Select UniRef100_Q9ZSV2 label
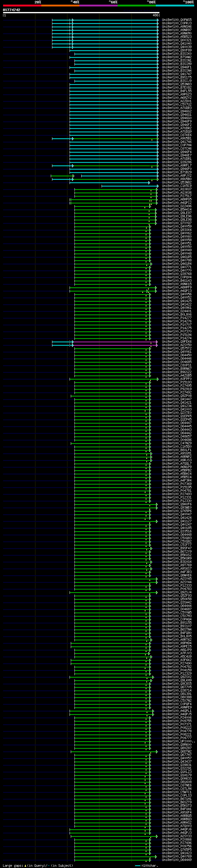Image resolution: width=197 pixels, height=868 pixels. (x=177, y=677)
